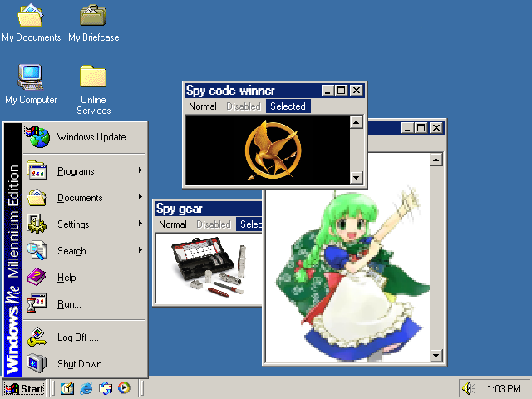Launch Windows Media Player from quick launch
The height and width of the screenshot is (399, 532).
[124, 388]
